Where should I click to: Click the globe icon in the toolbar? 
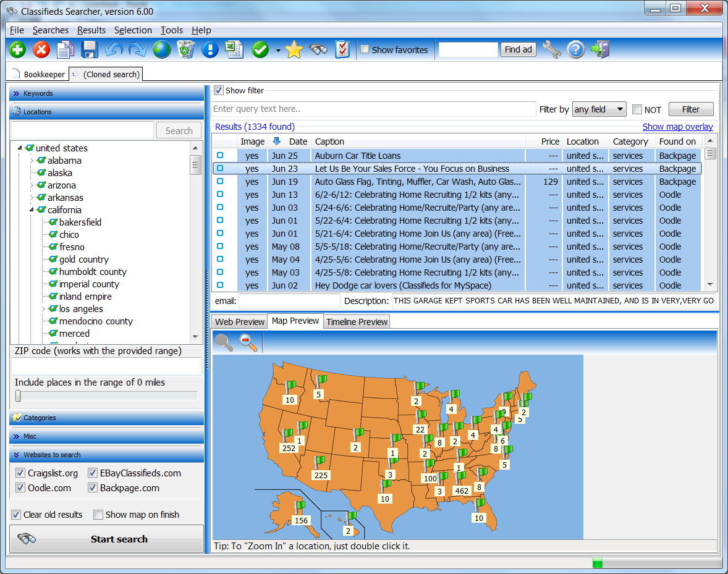(x=161, y=49)
